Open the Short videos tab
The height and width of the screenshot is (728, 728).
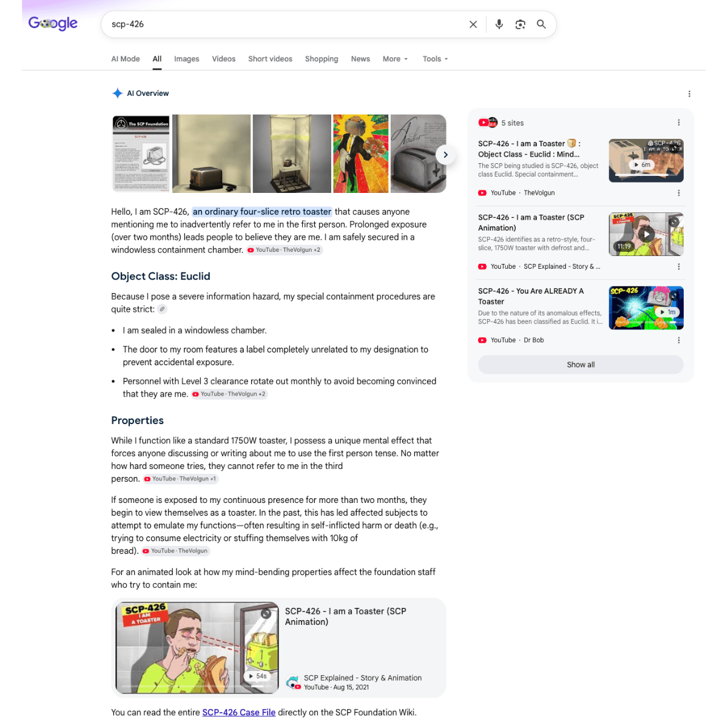coord(270,59)
